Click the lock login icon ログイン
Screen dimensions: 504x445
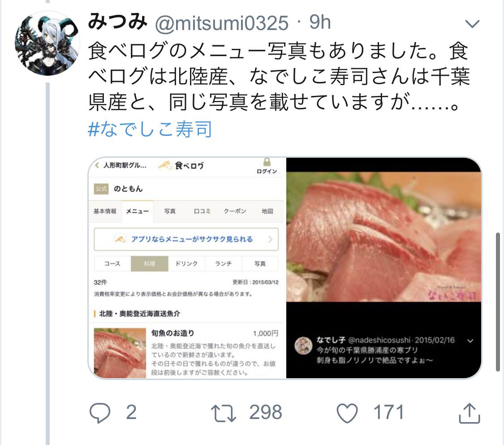coord(267,166)
